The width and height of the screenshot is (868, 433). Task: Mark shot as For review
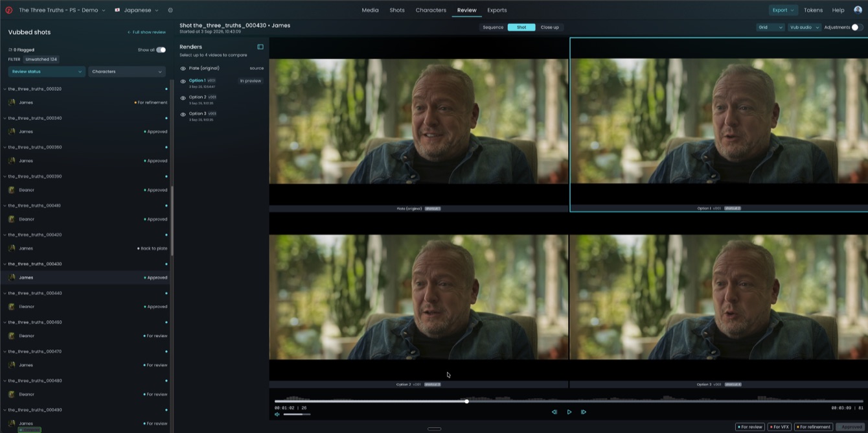[749, 427]
